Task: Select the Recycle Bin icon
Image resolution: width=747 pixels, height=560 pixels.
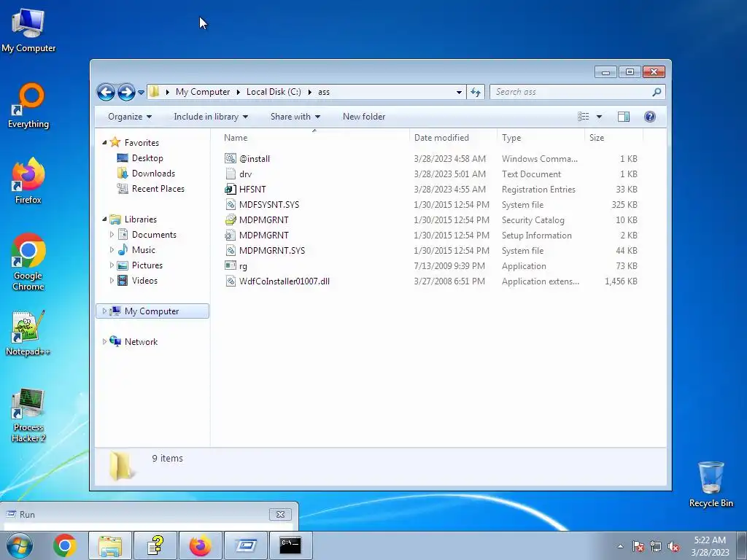Action: 711,484
